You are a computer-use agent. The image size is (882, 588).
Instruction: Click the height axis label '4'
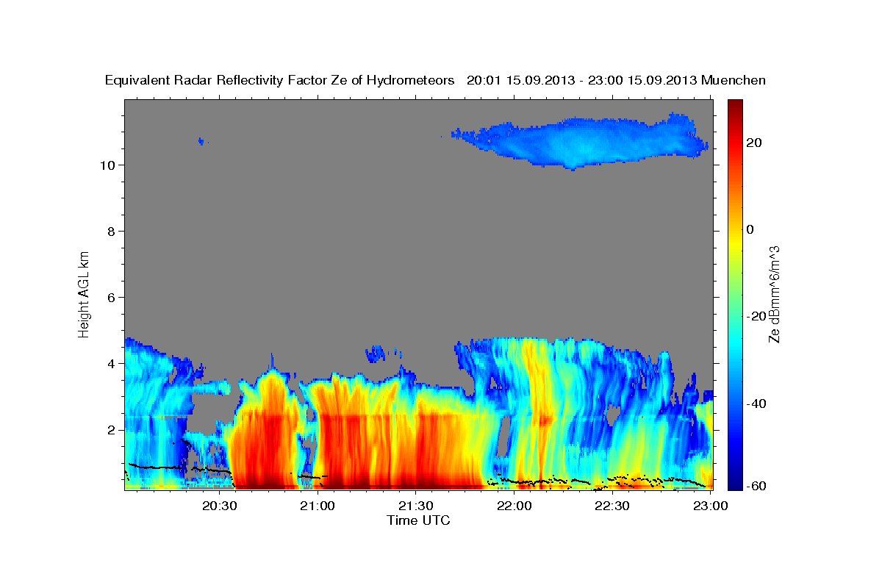point(112,363)
